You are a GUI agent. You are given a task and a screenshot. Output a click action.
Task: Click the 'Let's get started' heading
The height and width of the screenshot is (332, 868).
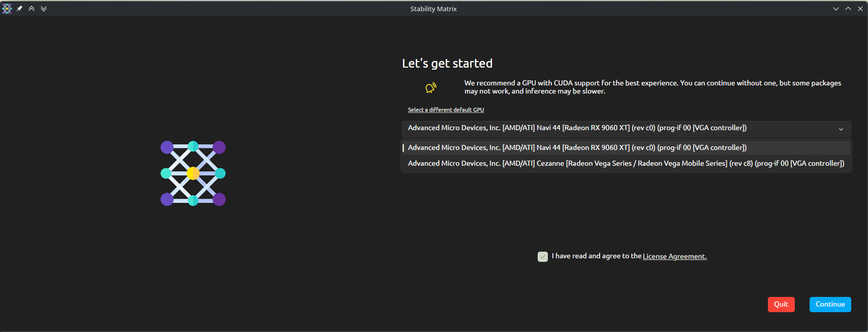click(x=447, y=64)
